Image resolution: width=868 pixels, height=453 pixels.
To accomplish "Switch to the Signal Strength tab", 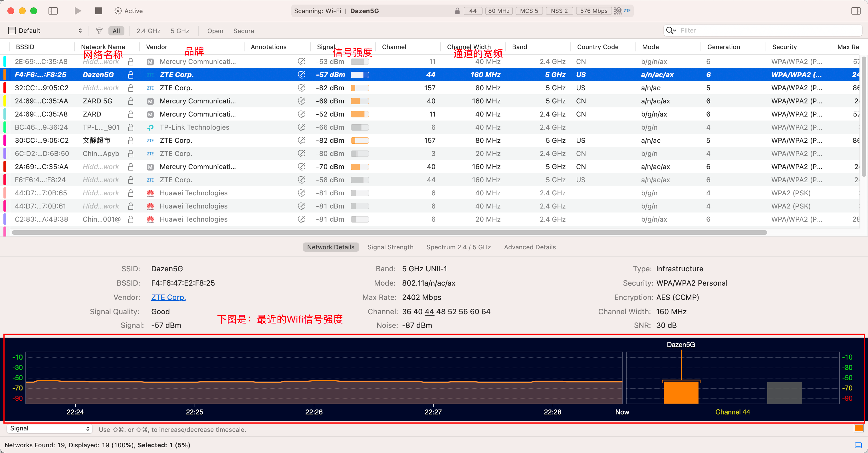I will pos(390,247).
